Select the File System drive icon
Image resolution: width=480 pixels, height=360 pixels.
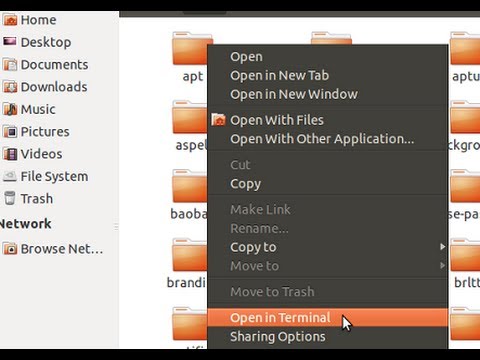(x=10, y=176)
